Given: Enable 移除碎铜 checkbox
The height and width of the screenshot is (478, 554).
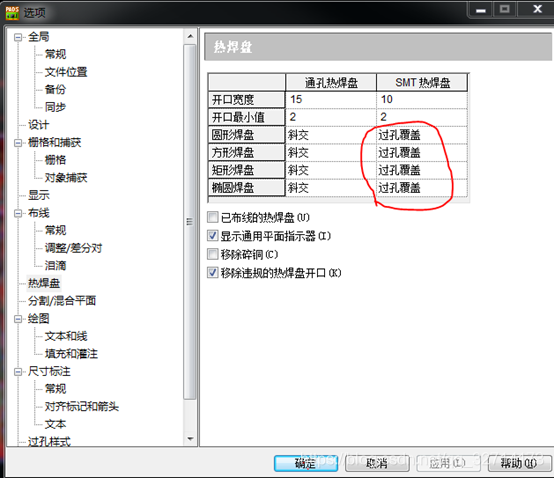Looking at the screenshot, I should click(212, 254).
